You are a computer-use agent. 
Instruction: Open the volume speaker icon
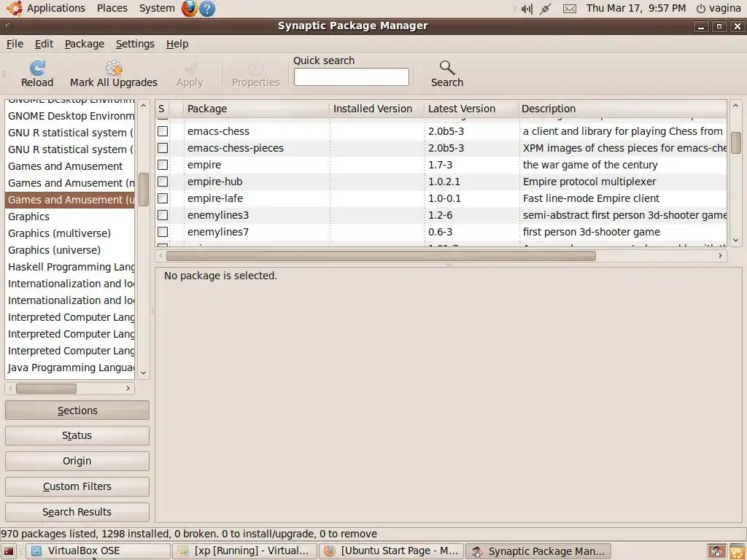(527, 9)
